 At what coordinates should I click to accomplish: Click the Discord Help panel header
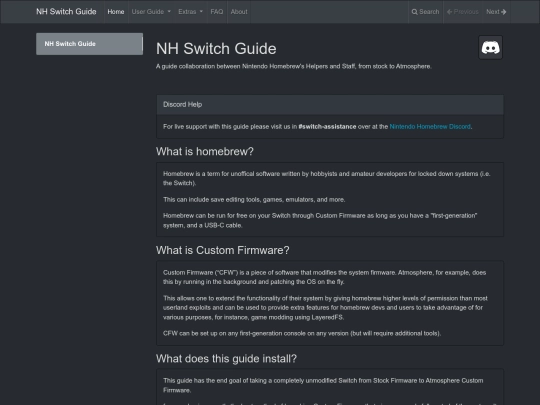pos(330,105)
